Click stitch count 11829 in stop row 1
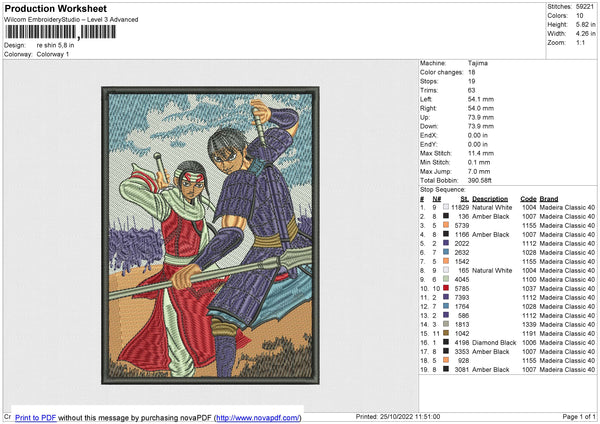This screenshot has width=600, height=424. (460, 207)
